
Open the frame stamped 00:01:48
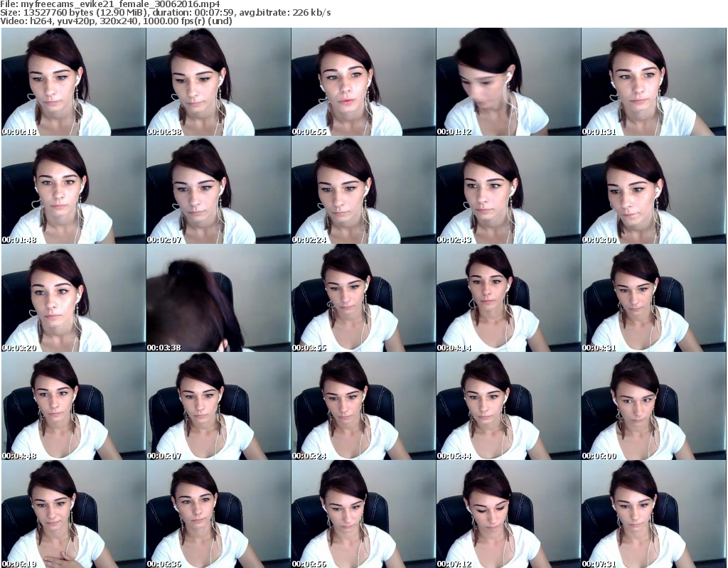tap(73, 190)
